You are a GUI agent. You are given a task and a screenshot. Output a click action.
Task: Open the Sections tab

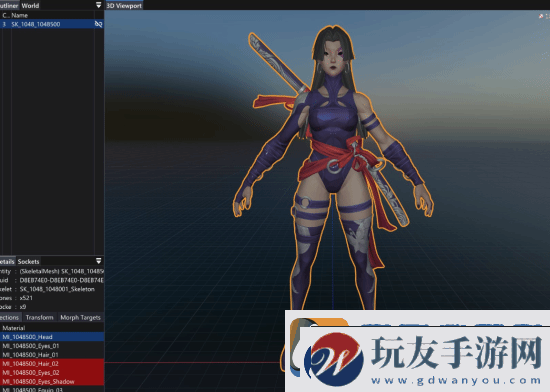pos(10,317)
